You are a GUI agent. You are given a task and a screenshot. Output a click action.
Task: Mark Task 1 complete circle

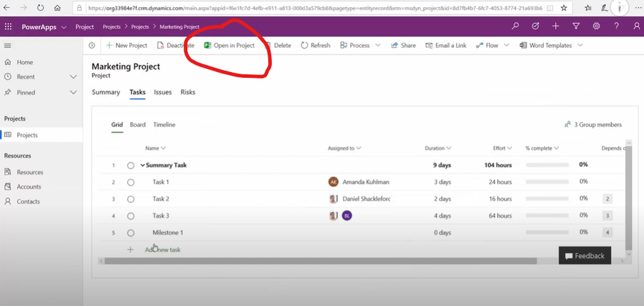tap(131, 182)
